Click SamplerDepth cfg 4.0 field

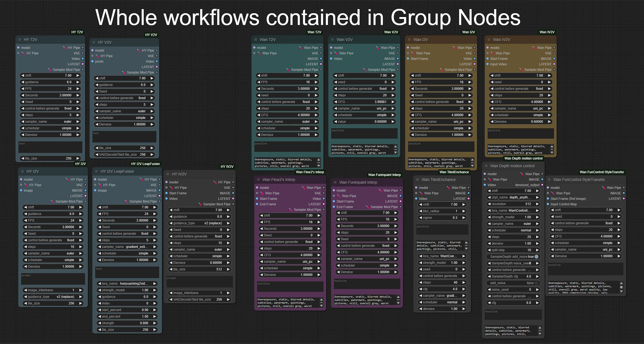coord(513,277)
